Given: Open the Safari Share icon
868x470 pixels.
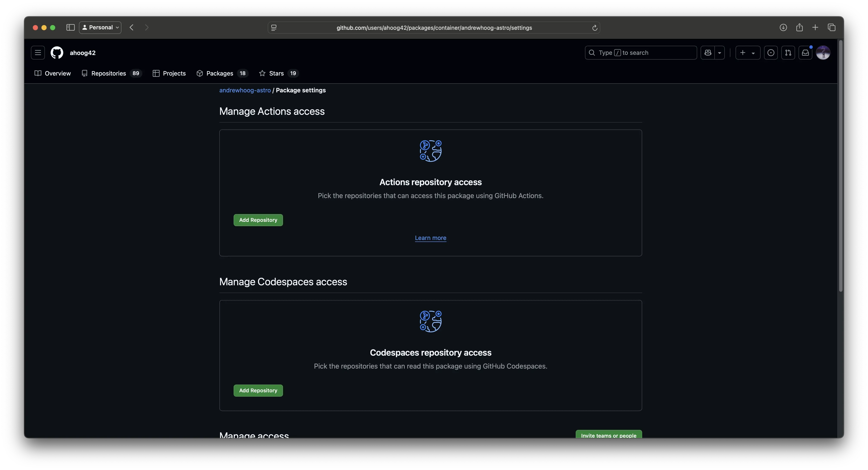Looking at the screenshot, I should (x=799, y=27).
